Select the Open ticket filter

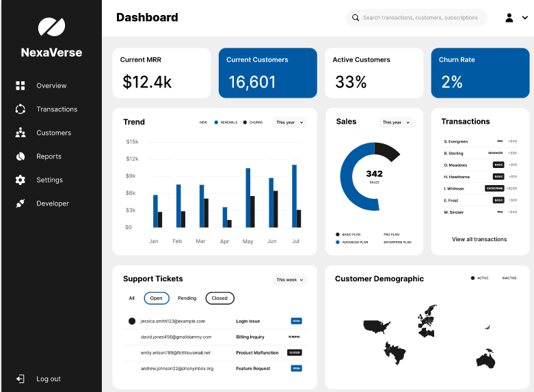157,298
